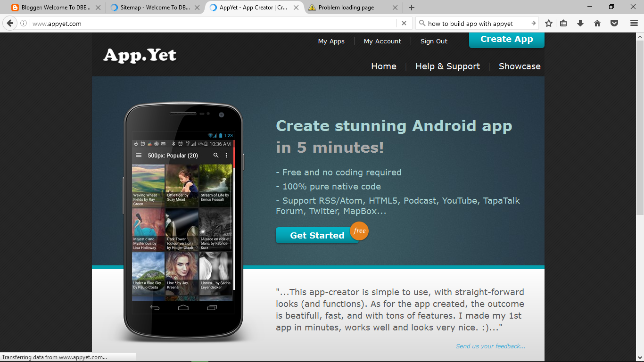Tap hamburger menu in phone mockup
Viewport: 644px width, 362px height.
coord(139,155)
